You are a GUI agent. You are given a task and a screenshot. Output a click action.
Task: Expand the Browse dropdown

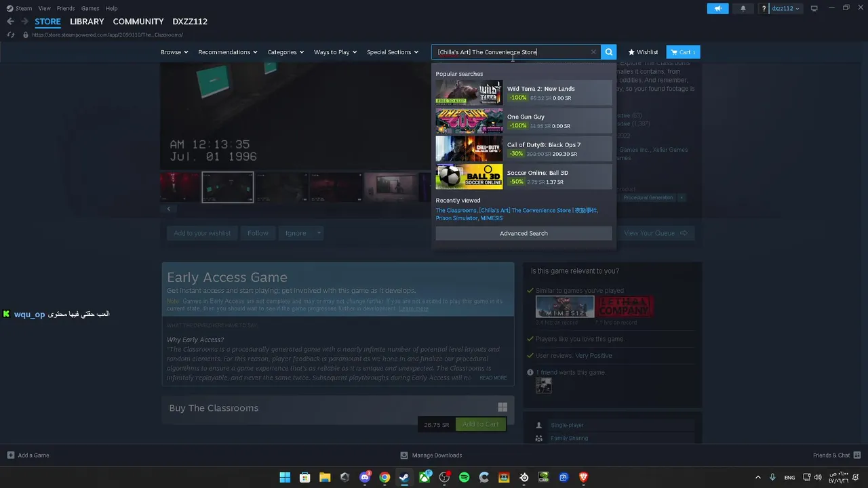174,52
